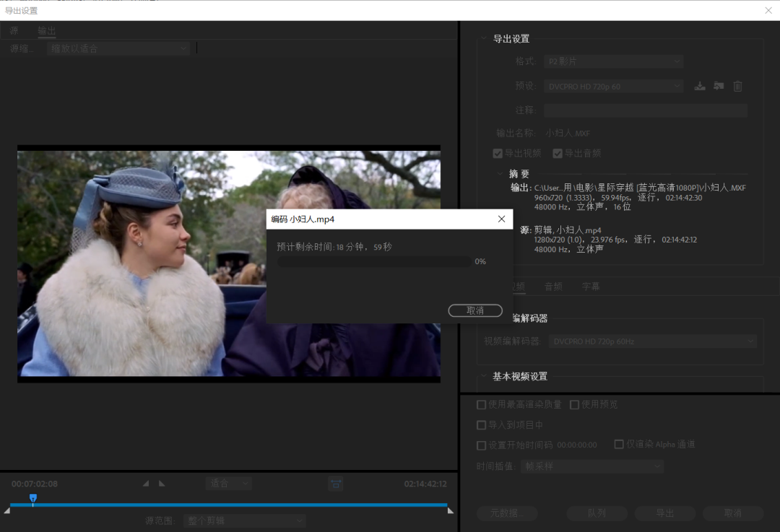
Task: Switch to the 源 tab
Action: pos(14,31)
